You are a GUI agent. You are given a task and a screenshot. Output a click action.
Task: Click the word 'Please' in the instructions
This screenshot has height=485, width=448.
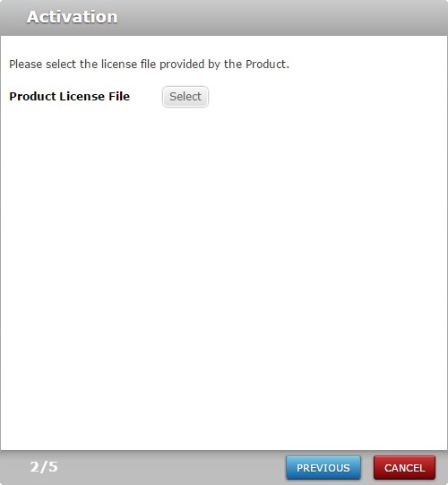[x=25, y=65]
